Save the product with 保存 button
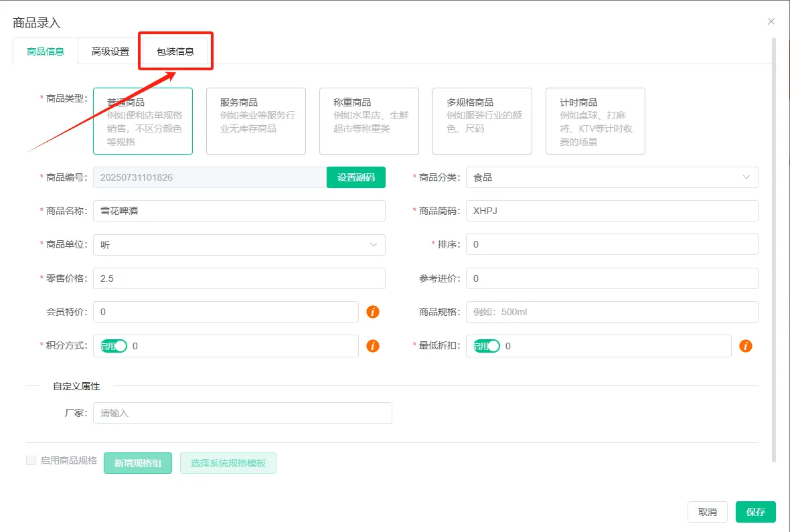The image size is (790, 532). coord(755,512)
